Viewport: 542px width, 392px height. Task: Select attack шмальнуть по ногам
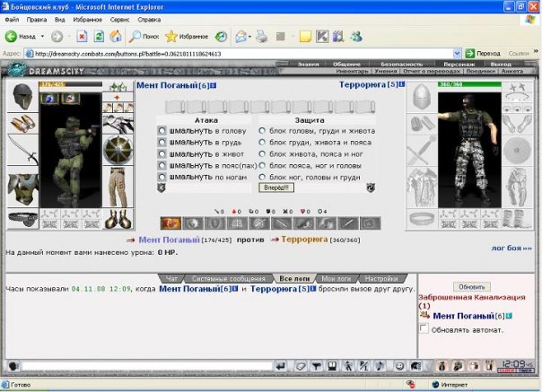click(162, 177)
